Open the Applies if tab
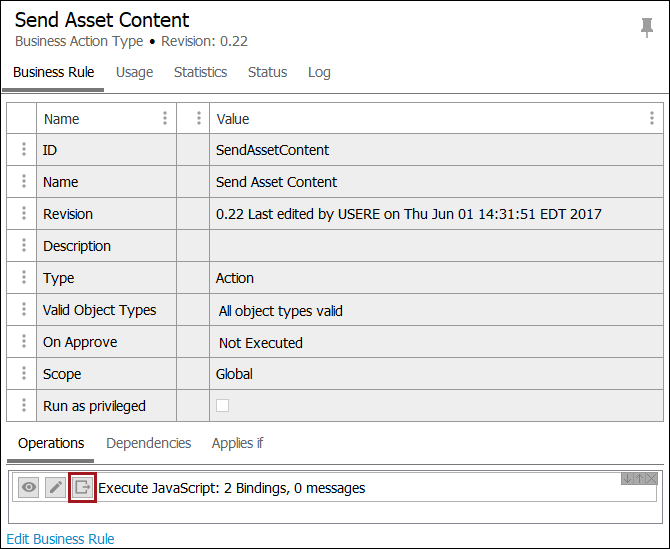The image size is (670, 549). (237, 443)
